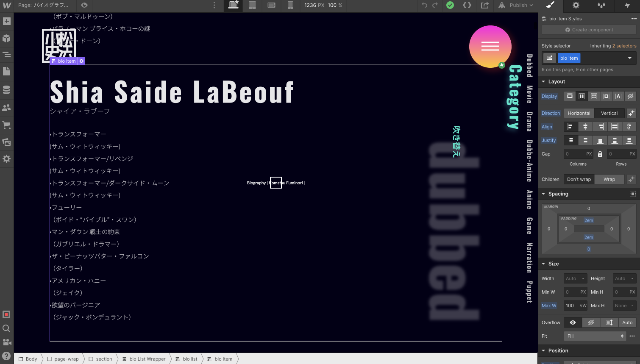The image size is (640, 364).
Task: Open the search magnifier tool
Action: (x=6, y=328)
